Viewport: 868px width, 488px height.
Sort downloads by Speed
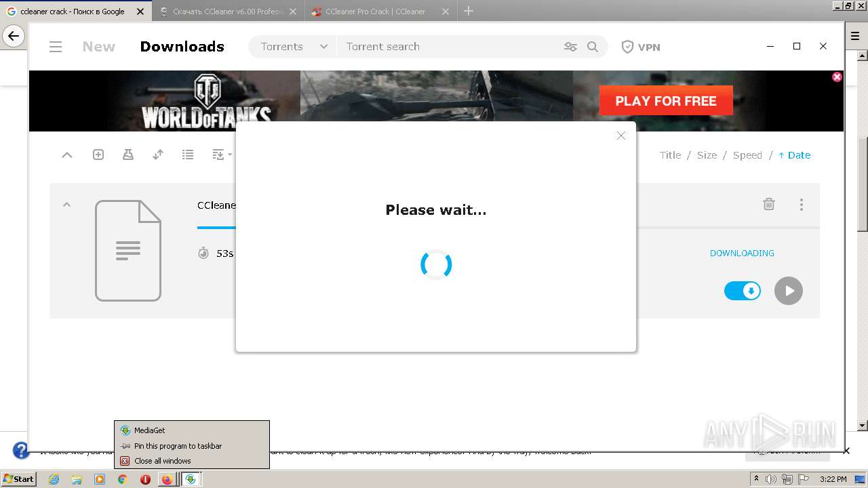tap(747, 155)
